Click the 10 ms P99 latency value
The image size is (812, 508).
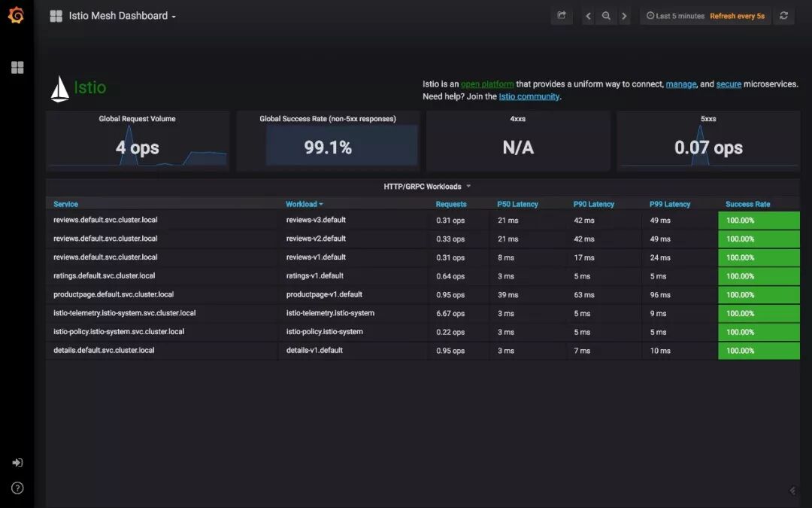click(660, 351)
